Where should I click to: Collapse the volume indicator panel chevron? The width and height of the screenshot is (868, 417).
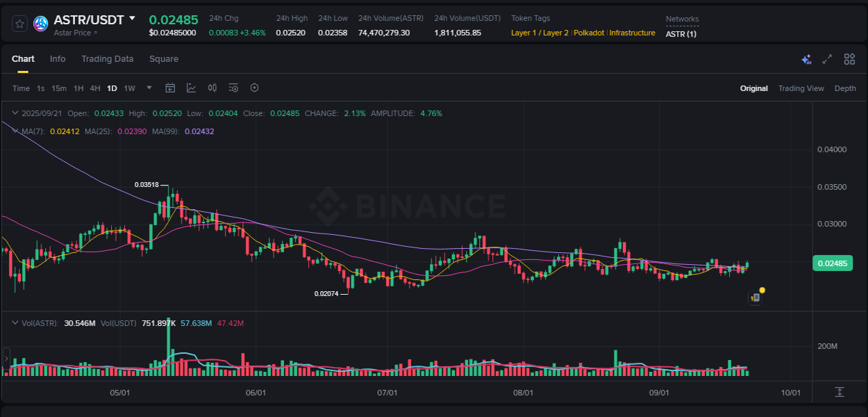15,323
